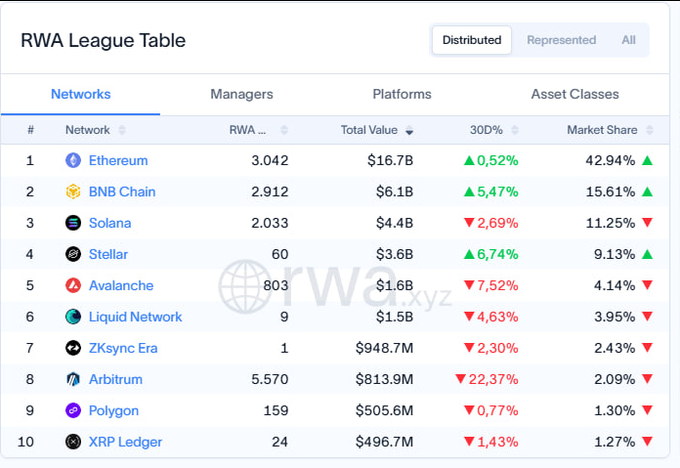Screen dimensions: 680x468
Task: Sort by Market Share column arrows
Action: [650, 130]
